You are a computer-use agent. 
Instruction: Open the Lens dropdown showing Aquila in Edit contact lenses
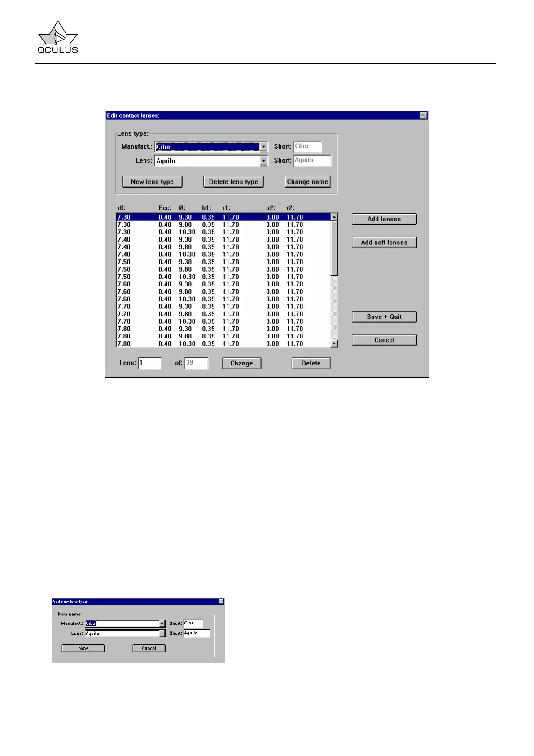[x=264, y=161]
